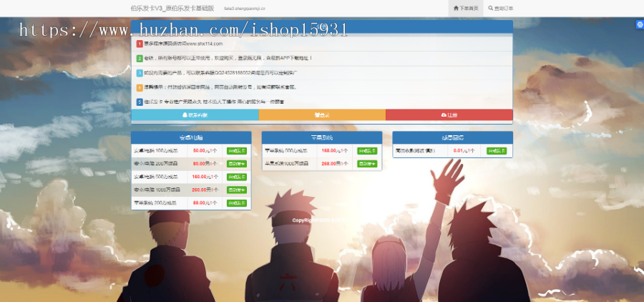Click the 88.00 price cell

point(205,203)
